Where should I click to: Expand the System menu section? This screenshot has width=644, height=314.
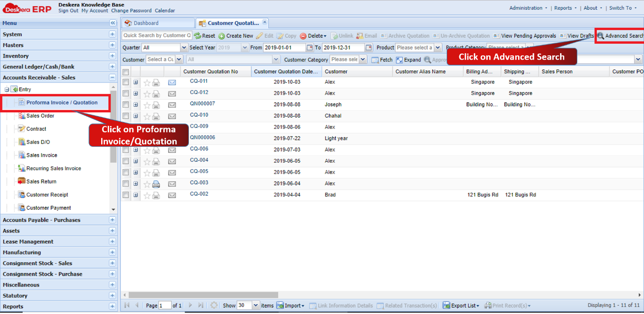(x=112, y=34)
